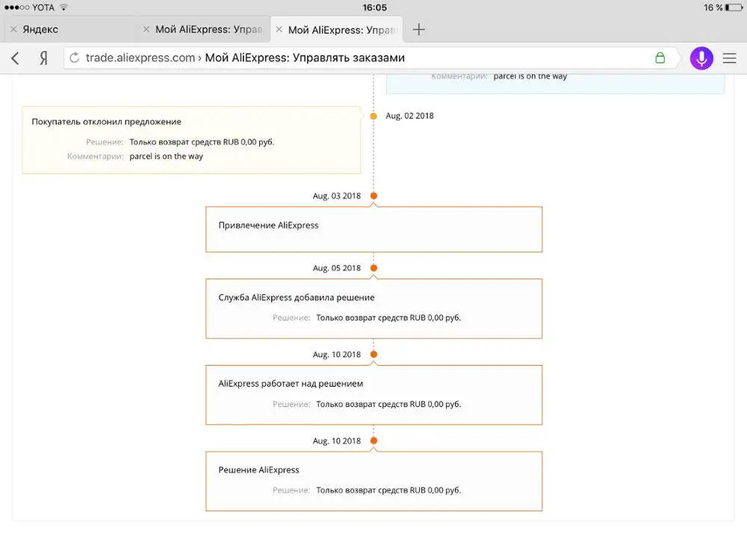Open Yandex home via the Я icon
This screenshot has height=560, width=747.
[43, 58]
